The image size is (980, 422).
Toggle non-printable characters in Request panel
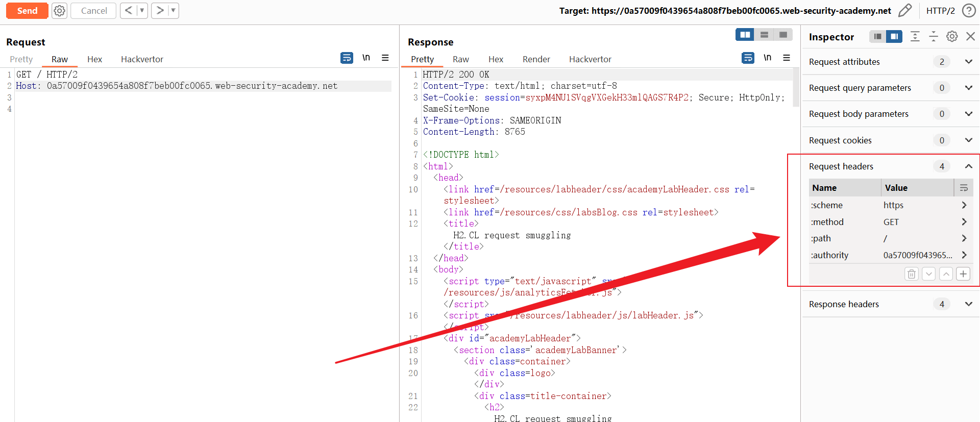click(x=366, y=58)
